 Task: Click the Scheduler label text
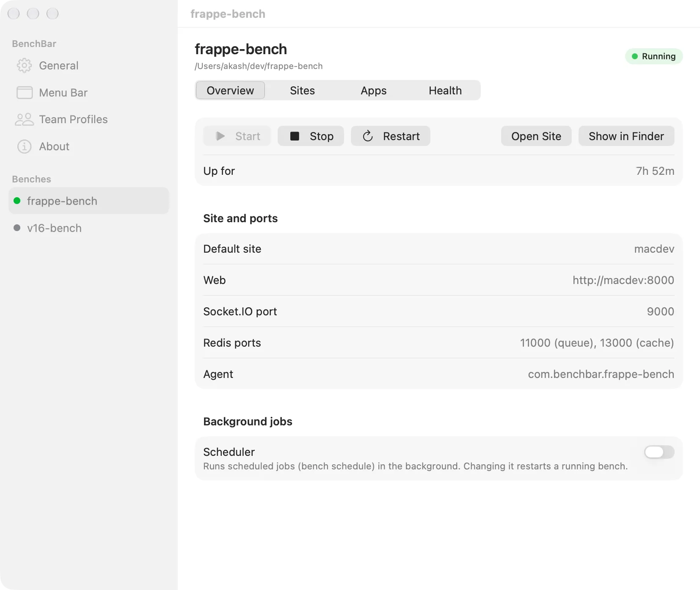pos(229,452)
